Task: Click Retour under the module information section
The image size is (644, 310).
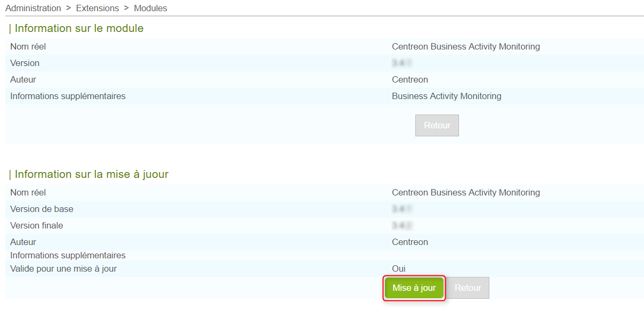Action: coord(437,126)
